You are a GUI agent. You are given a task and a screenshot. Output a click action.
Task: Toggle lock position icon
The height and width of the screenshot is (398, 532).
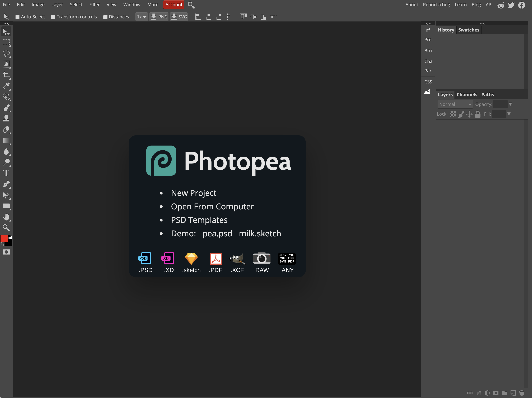[469, 114]
